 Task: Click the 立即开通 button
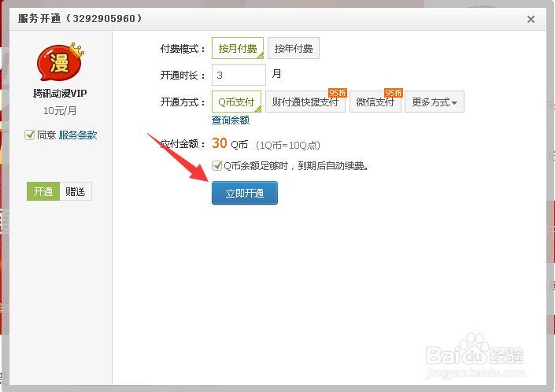coord(245,193)
